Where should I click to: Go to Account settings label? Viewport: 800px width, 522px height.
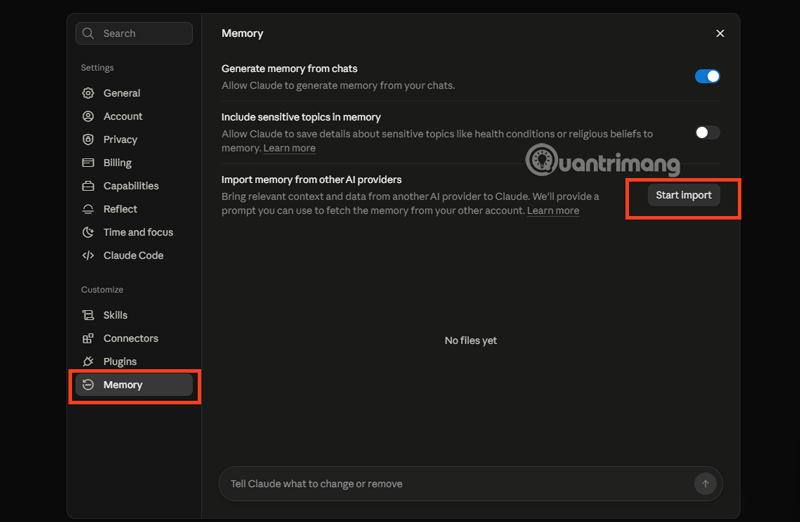tap(123, 116)
